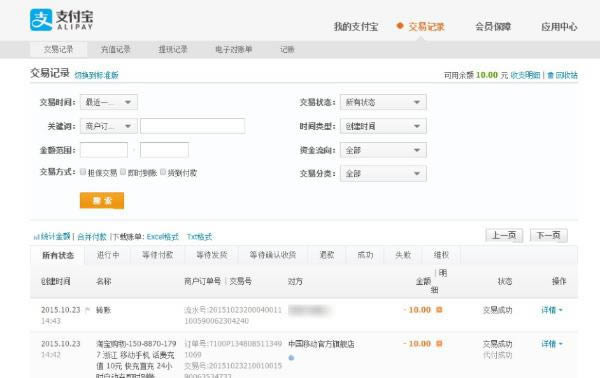This screenshot has height=378, width=600.
Task: Expand the 关键词 type dropdown
Action: 109,126
